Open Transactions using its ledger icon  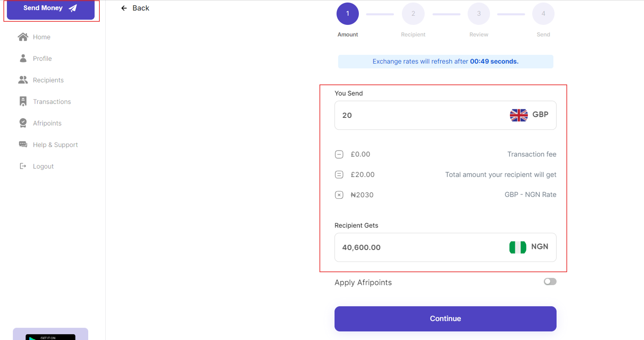(x=22, y=101)
